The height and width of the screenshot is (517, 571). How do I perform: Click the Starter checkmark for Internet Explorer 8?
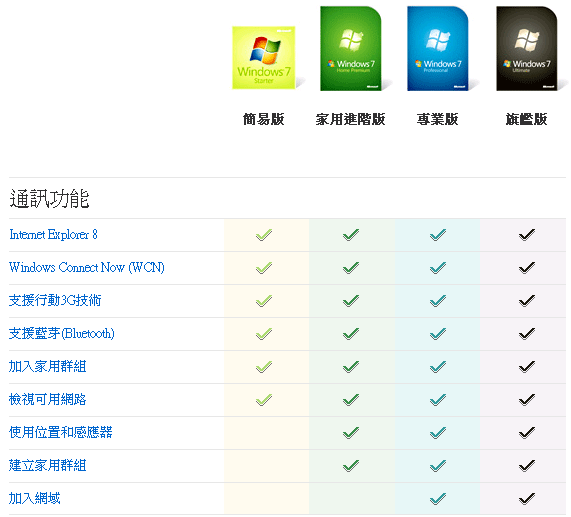264,235
